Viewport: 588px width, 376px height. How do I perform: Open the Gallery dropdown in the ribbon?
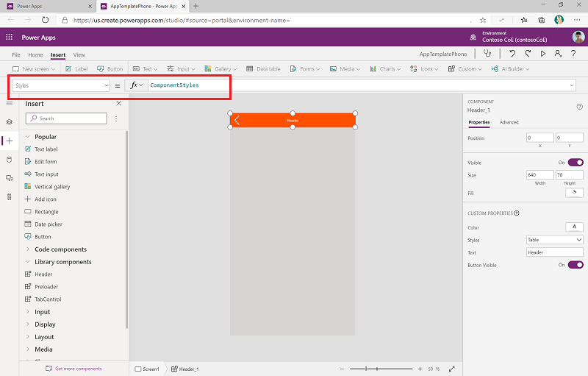pyautogui.click(x=220, y=69)
